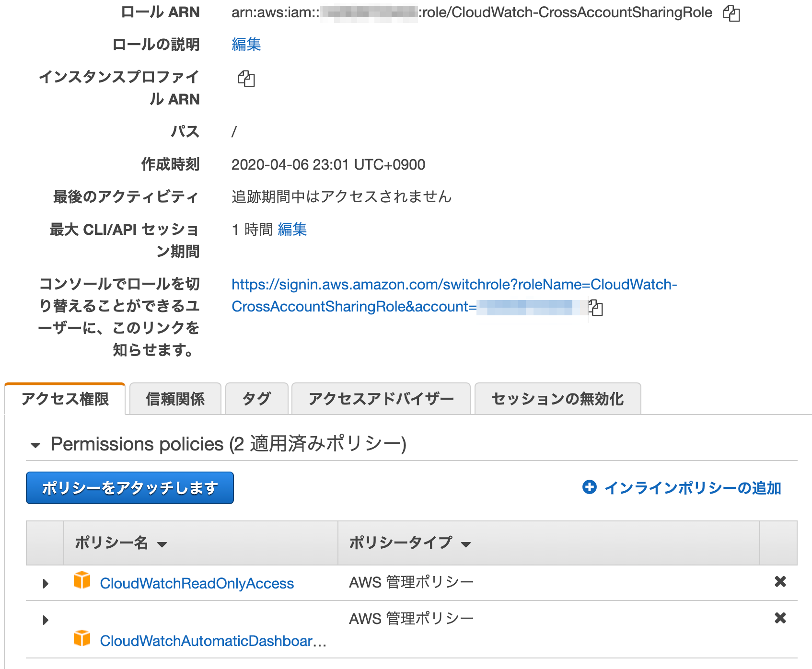Open the switchrole sign-in URL
The image size is (812, 669).
point(454,296)
